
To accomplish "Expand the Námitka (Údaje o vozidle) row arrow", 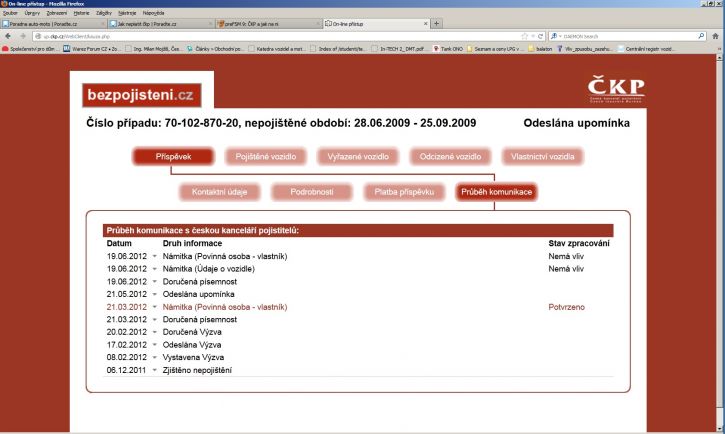I will tap(154, 269).
